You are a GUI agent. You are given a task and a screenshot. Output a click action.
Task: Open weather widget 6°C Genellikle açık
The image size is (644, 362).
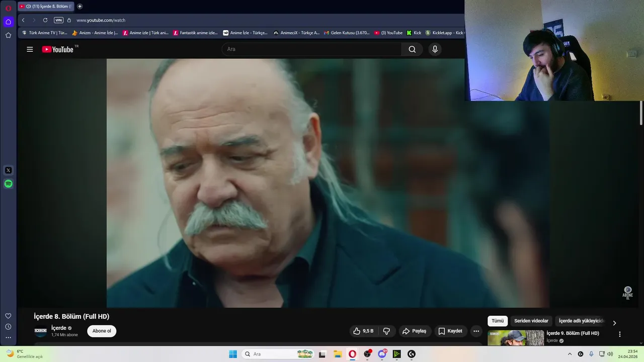24,354
